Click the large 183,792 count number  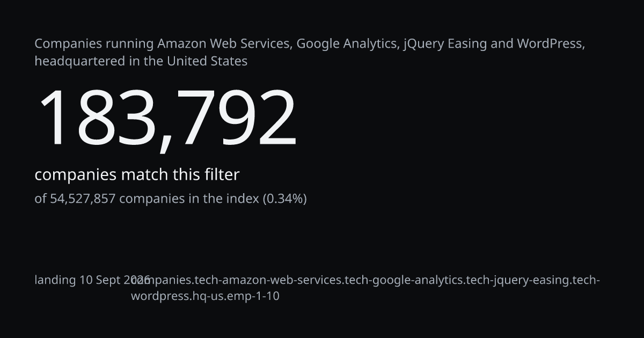[x=166, y=118]
